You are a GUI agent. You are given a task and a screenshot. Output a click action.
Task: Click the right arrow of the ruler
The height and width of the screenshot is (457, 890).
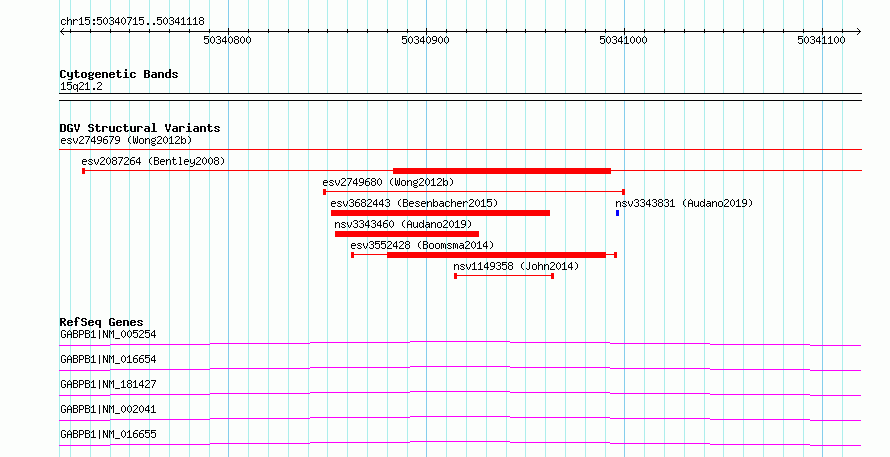click(x=859, y=32)
